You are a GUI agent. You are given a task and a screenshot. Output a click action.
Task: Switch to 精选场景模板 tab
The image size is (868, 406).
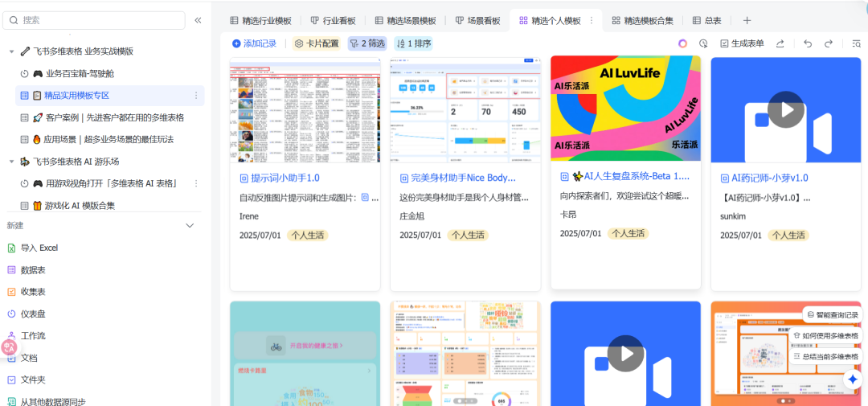406,20
